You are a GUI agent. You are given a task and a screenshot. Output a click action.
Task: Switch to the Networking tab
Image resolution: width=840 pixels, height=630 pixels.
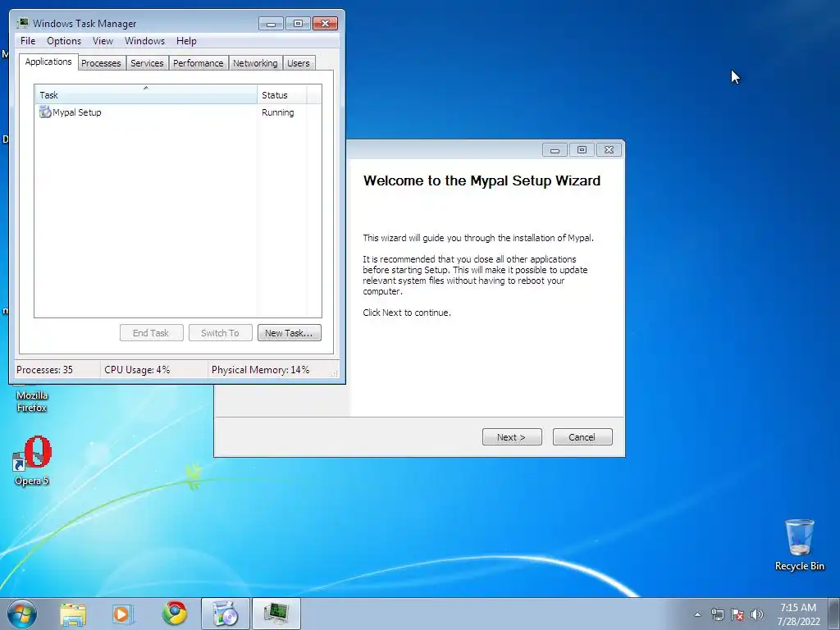(x=255, y=62)
